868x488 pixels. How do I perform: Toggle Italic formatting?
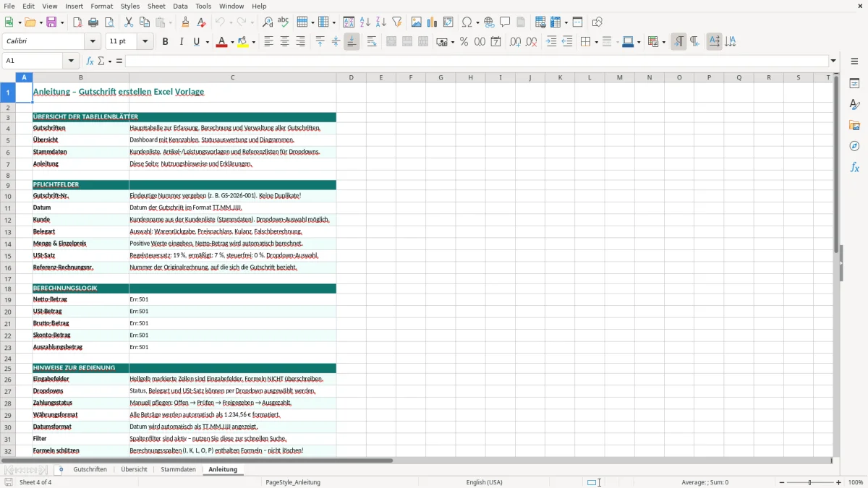click(181, 42)
